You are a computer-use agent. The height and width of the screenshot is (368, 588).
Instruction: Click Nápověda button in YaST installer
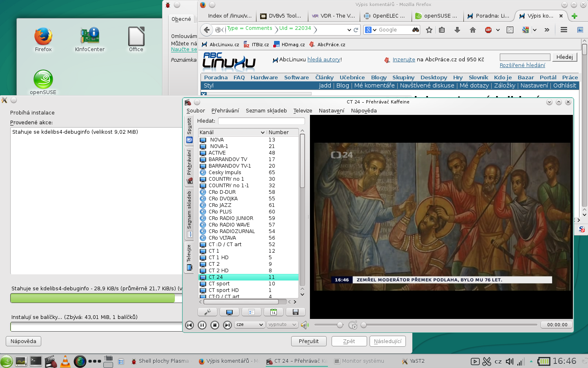point(23,341)
